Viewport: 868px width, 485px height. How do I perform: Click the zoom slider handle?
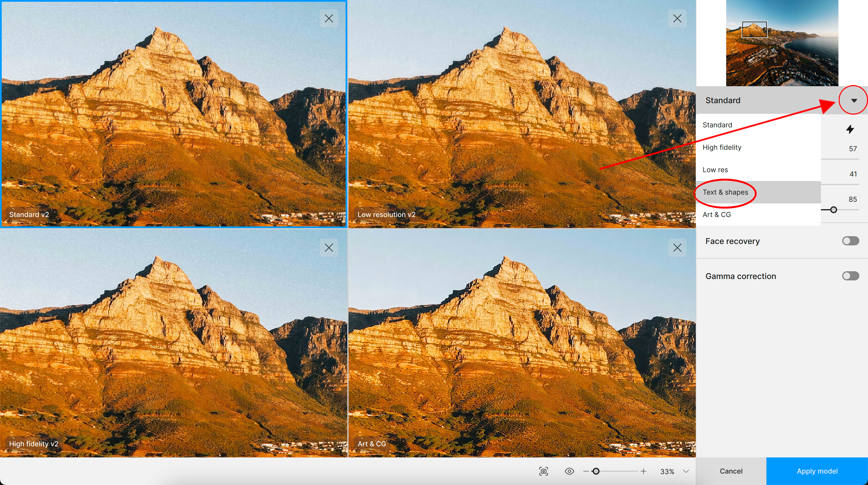[596, 471]
